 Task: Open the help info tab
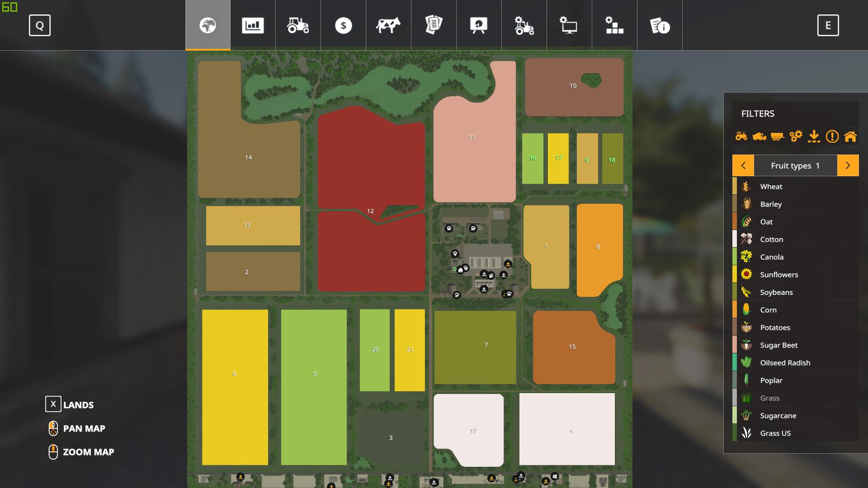(x=660, y=26)
